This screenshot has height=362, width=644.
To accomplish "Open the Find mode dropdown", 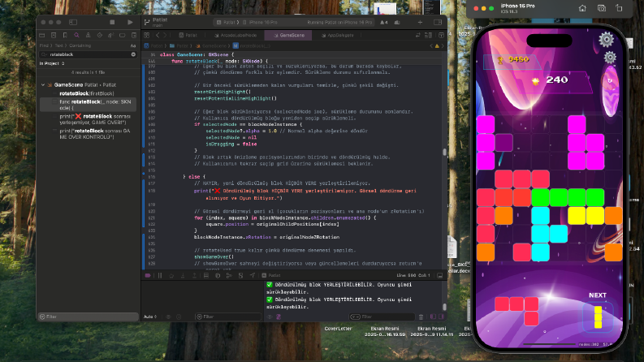I will (x=44, y=45).
